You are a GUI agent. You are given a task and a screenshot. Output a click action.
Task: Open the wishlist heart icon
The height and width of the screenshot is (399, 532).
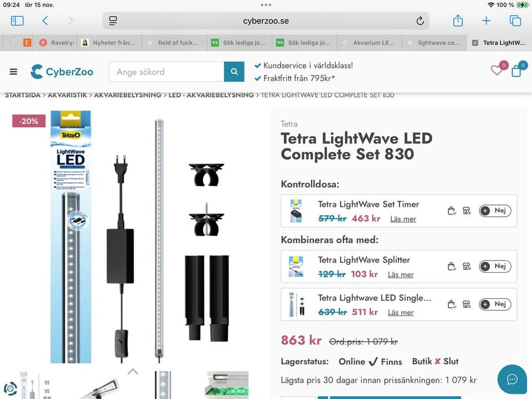[x=498, y=69]
